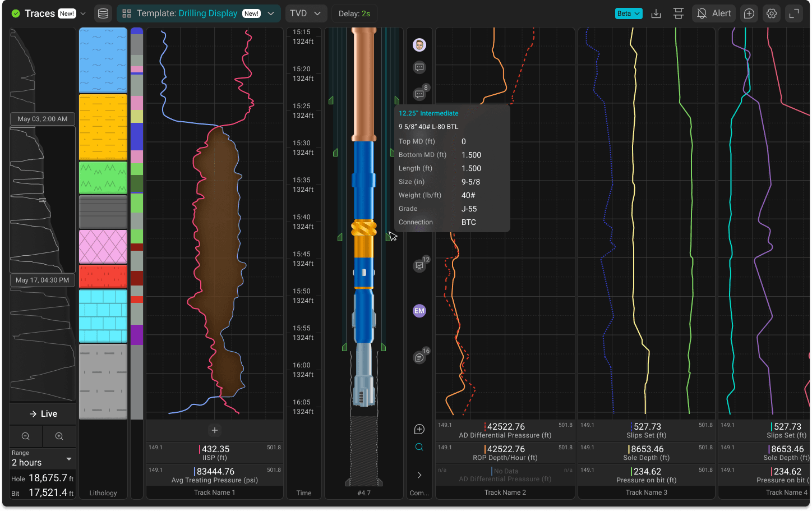
Task: Click the download icon
Action: tap(656, 13)
